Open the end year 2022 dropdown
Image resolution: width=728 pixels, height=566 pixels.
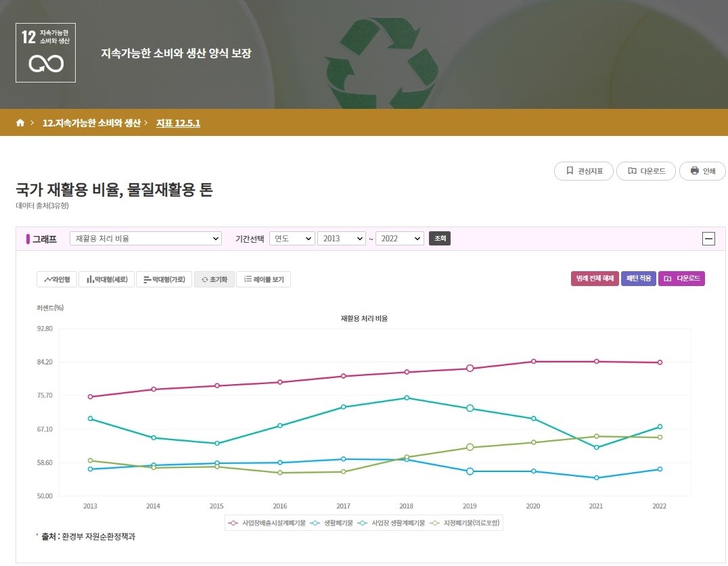pos(399,239)
